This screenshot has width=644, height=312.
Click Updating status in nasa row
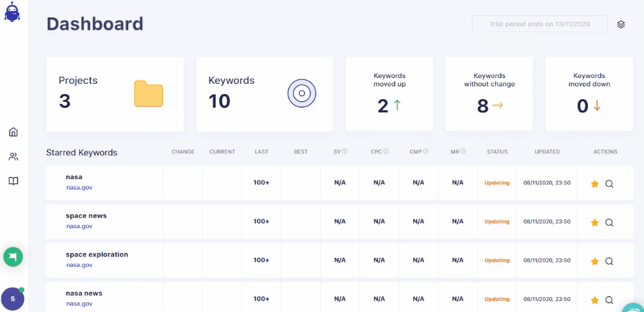coord(497,183)
